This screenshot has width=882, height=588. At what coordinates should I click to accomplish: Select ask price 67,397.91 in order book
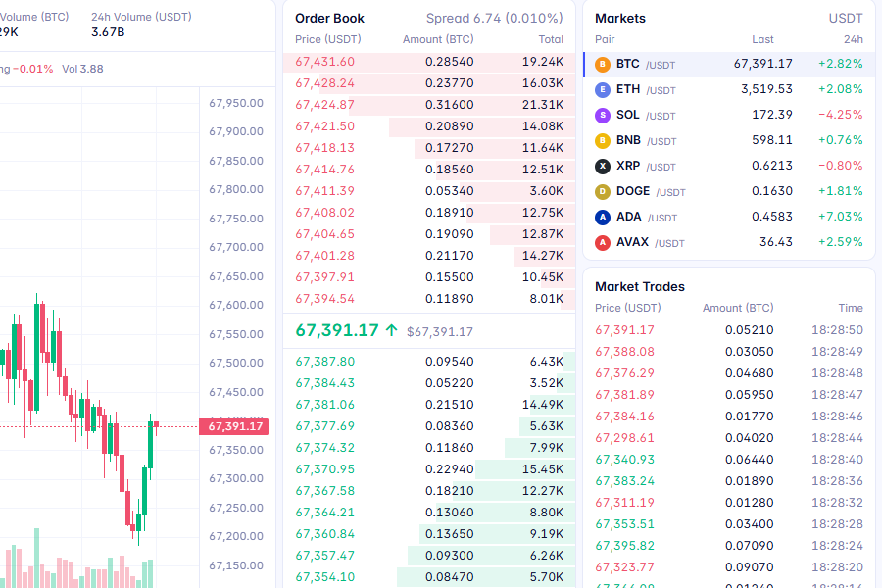324,276
